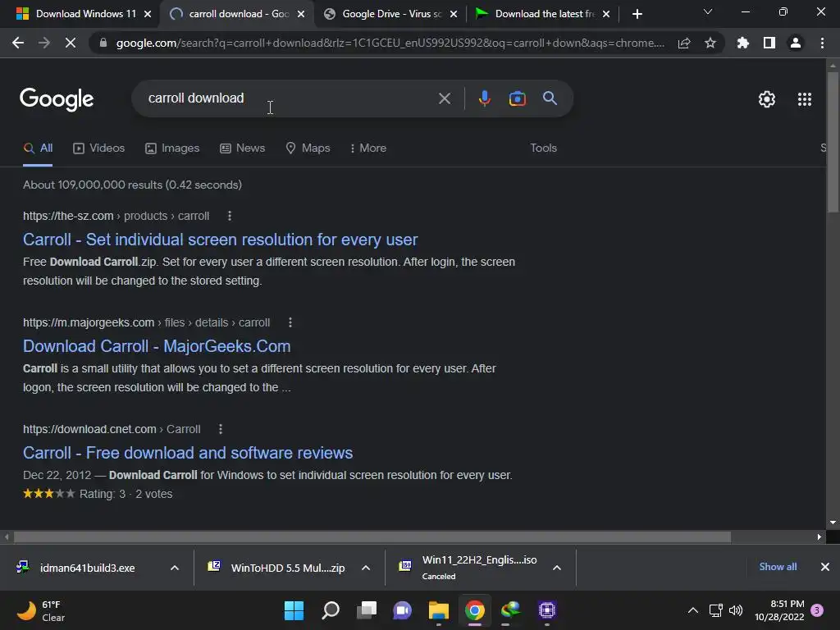
Task: Click Show all downloads
Action: (778, 567)
